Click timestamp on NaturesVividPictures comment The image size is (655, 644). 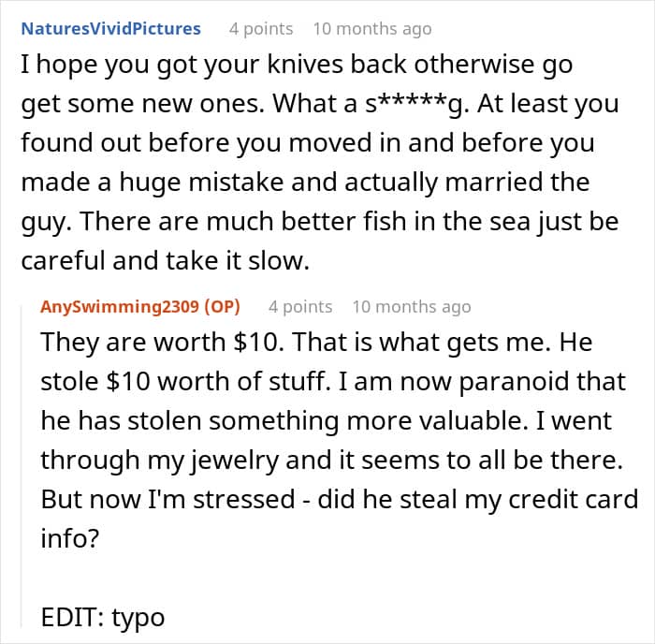[x=371, y=29]
